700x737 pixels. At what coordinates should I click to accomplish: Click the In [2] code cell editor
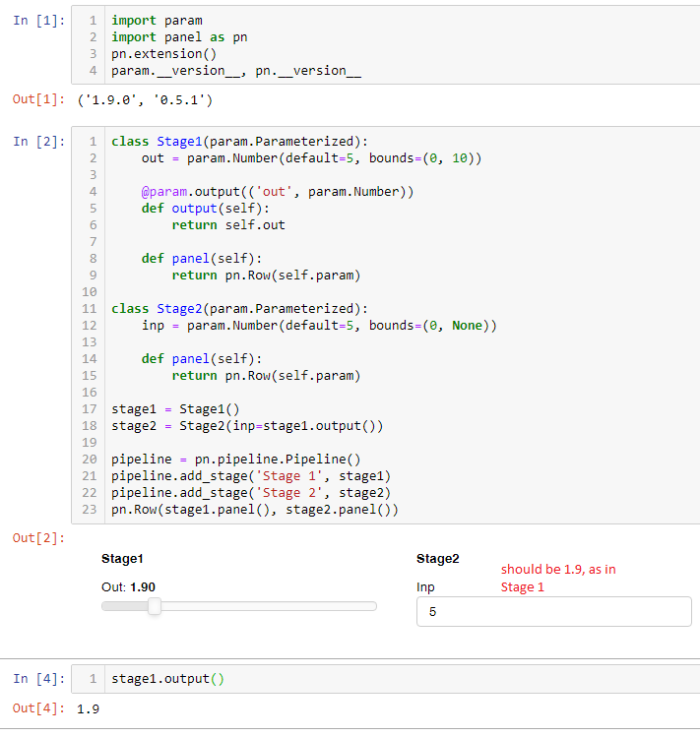[x=386, y=326]
